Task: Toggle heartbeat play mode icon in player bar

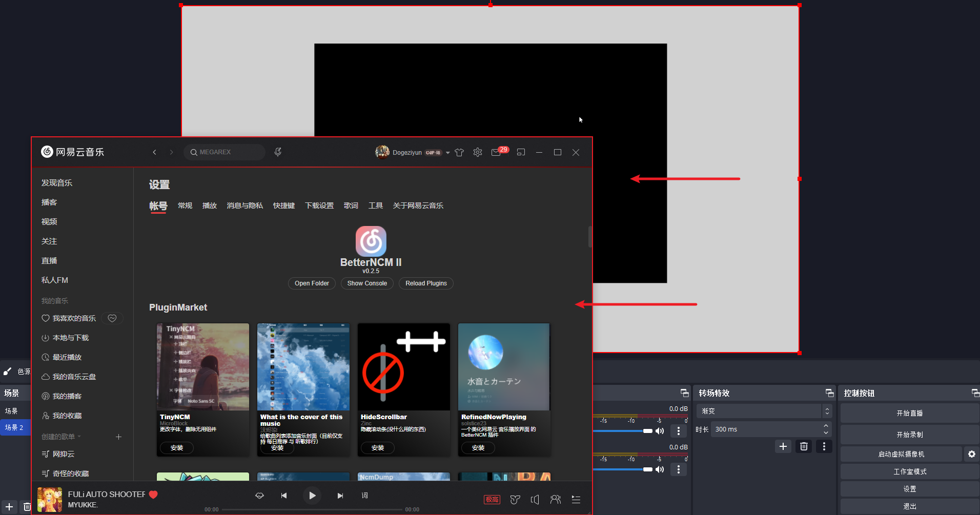Action: 259,496
